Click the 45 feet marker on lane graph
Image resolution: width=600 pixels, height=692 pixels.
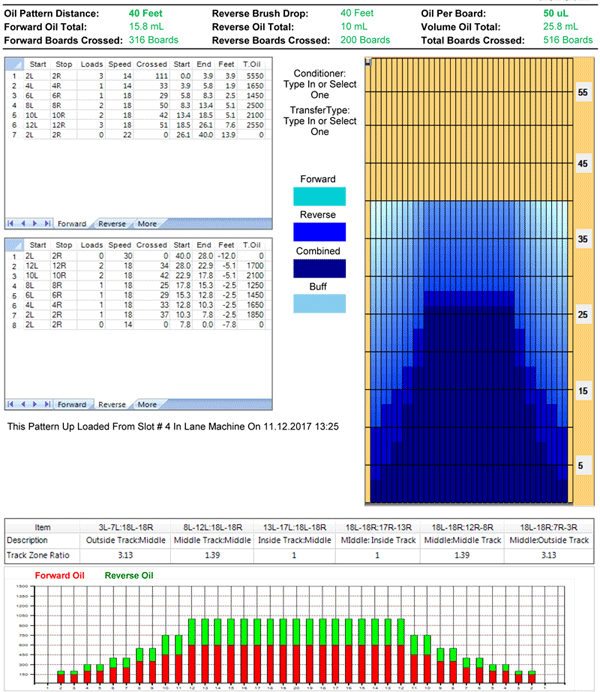[581, 163]
